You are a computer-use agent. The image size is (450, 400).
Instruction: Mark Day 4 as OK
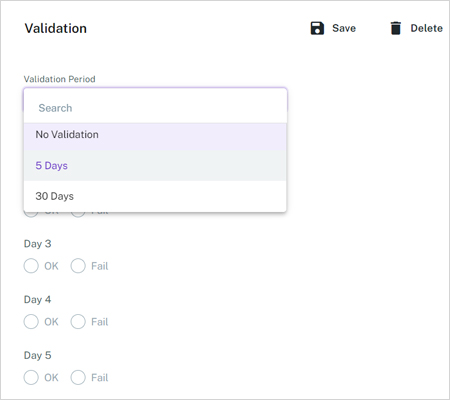coord(31,322)
